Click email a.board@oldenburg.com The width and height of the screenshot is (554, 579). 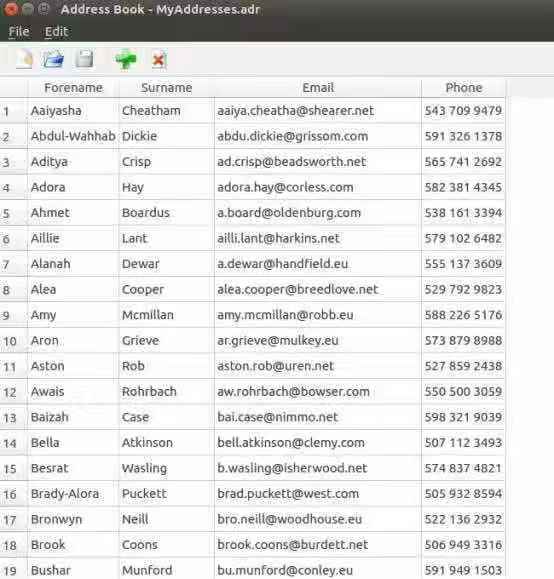318,213
